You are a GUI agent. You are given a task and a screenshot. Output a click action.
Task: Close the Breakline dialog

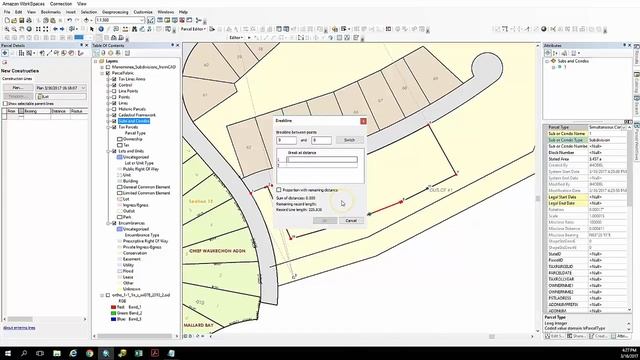(x=363, y=121)
